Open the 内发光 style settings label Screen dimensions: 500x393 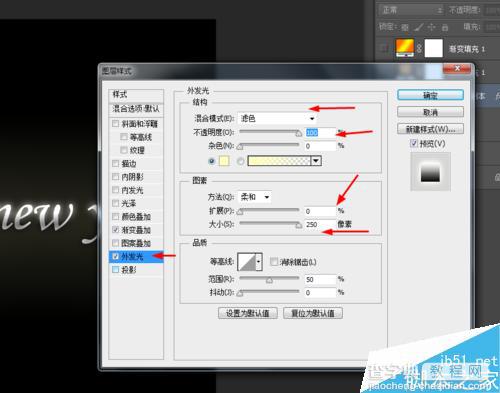tap(132, 190)
